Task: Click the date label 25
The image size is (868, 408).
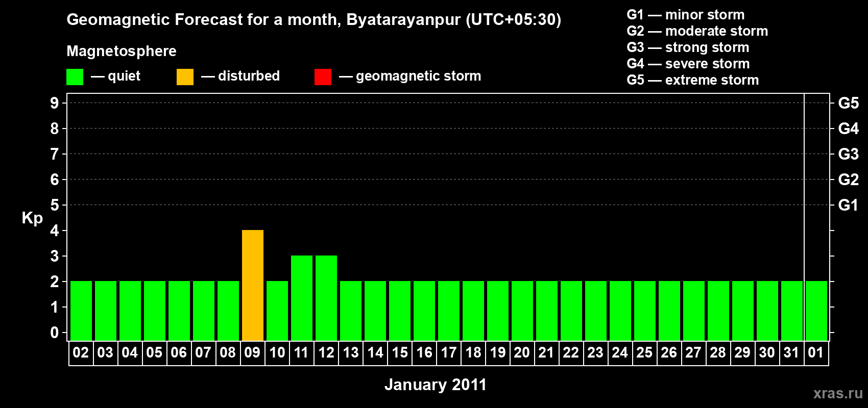Action: 644,352
